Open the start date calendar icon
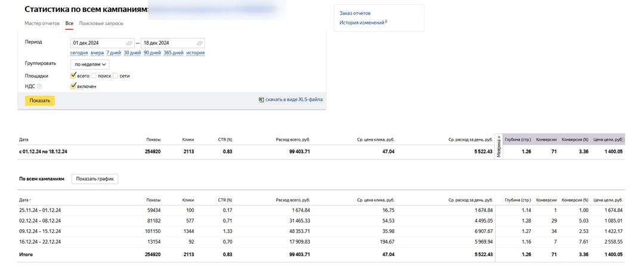Image resolution: width=644 pixels, height=271 pixels. tap(129, 43)
